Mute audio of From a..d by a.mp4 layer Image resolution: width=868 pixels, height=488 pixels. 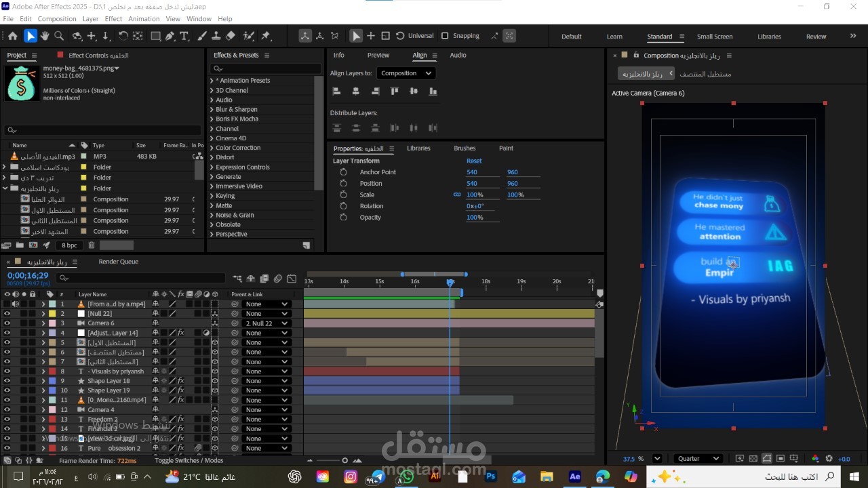15,304
